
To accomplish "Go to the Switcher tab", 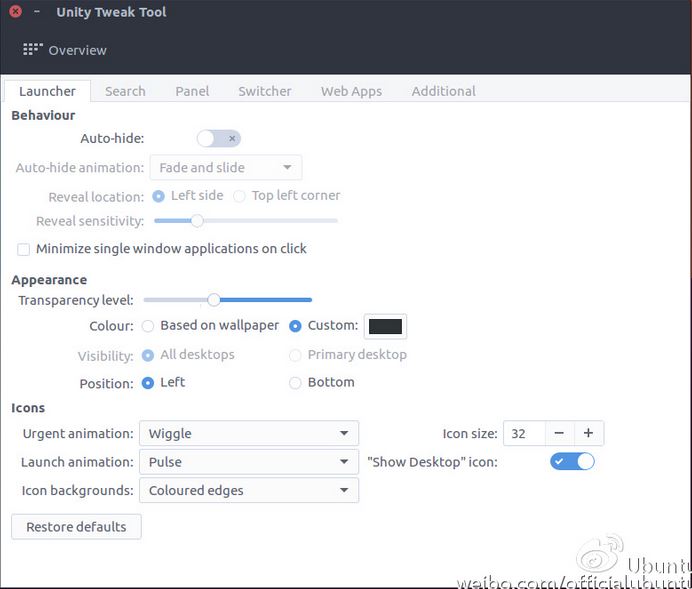I will point(265,91).
